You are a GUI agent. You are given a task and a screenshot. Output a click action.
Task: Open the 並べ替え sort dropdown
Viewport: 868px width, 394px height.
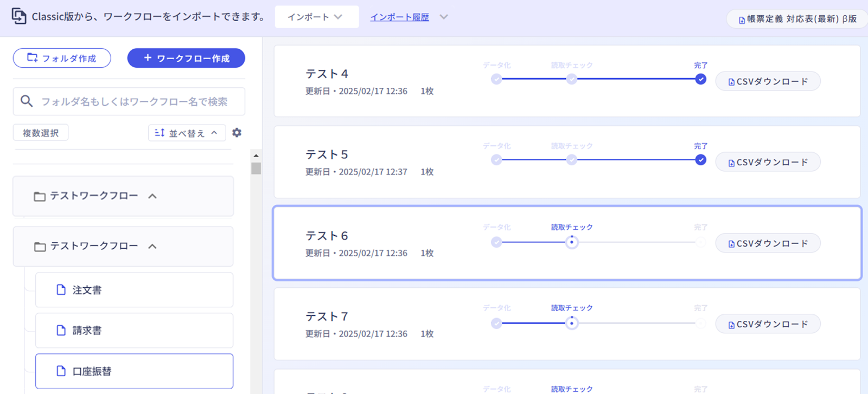[x=187, y=133]
